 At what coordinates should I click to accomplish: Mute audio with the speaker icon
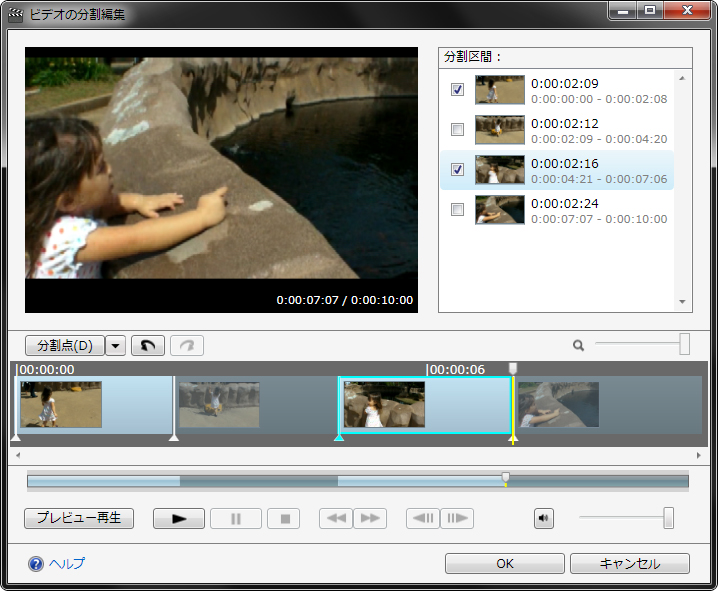[543, 519]
